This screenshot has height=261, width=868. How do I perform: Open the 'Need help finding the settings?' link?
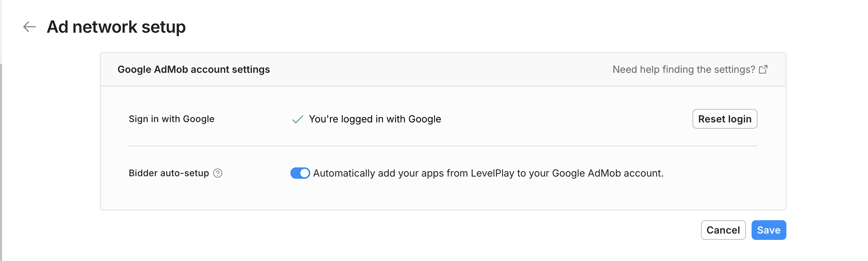pos(683,69)
